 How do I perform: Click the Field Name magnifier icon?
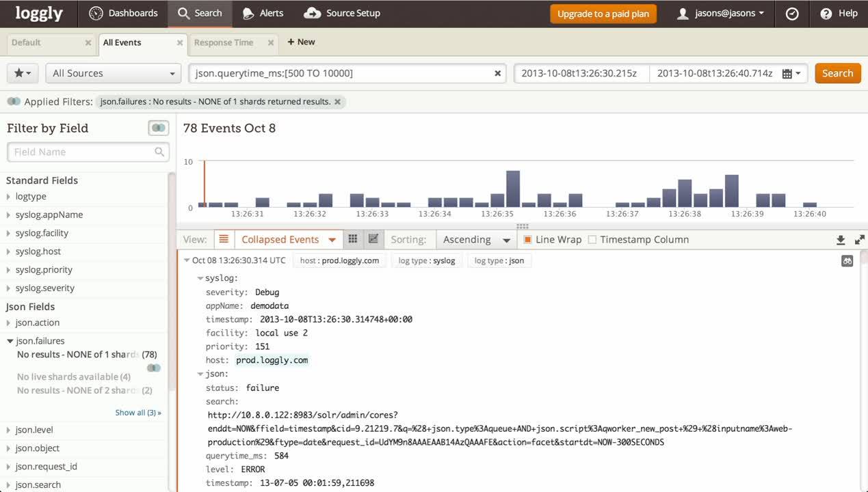coord(159,152)
